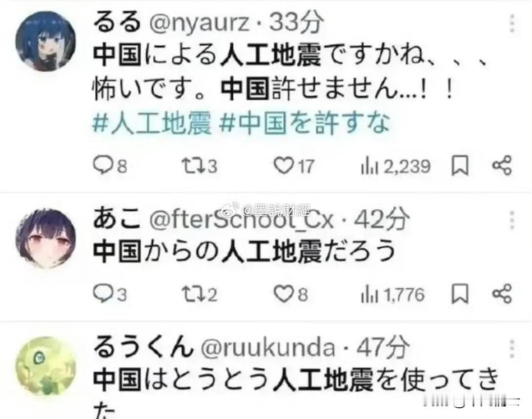
Task: Open replies on the @fterSchool_Cx tweet
Action: point(110,294)
